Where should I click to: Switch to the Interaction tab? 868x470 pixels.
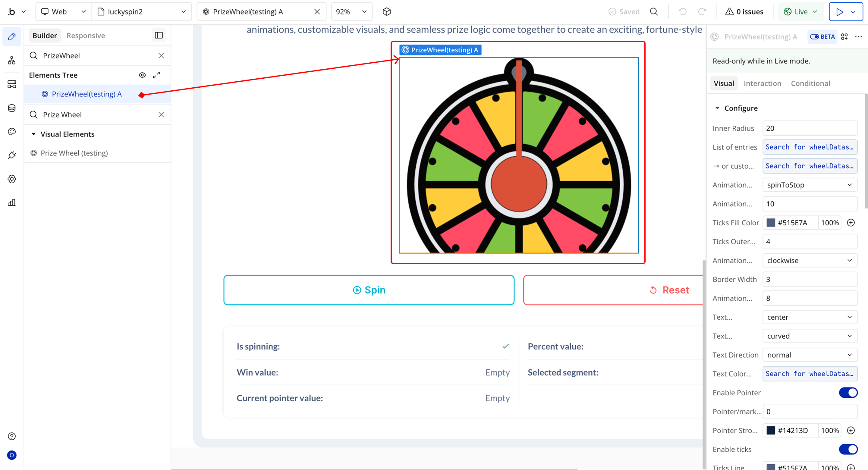tap(762, 83)
